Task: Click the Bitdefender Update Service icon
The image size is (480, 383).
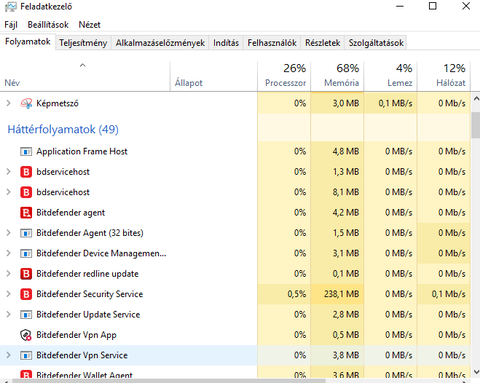Action: pyautogui.click(x=26, y=315)
